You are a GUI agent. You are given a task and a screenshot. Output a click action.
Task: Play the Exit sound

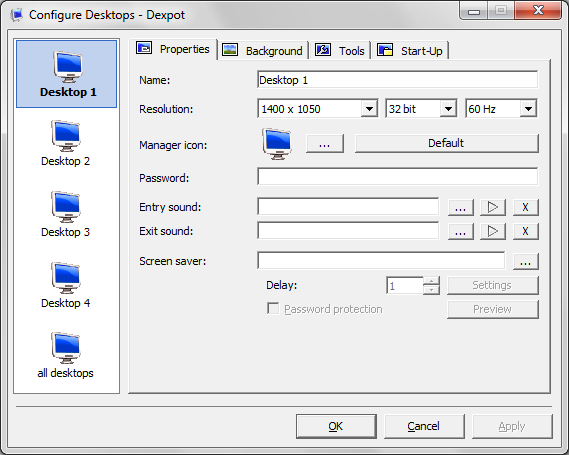493,231
